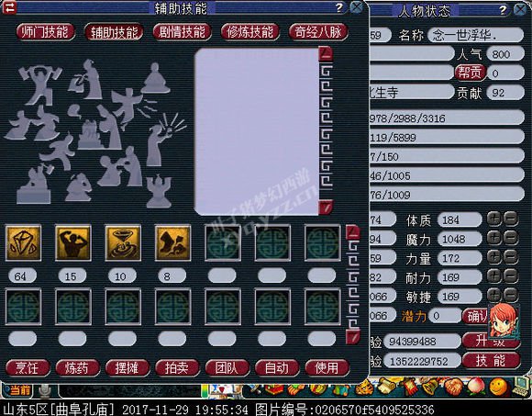The width and height of the screenshot is (532, 416).
Task: Select the gem crafting skill icon (level 64)
Action: [24, 242]
